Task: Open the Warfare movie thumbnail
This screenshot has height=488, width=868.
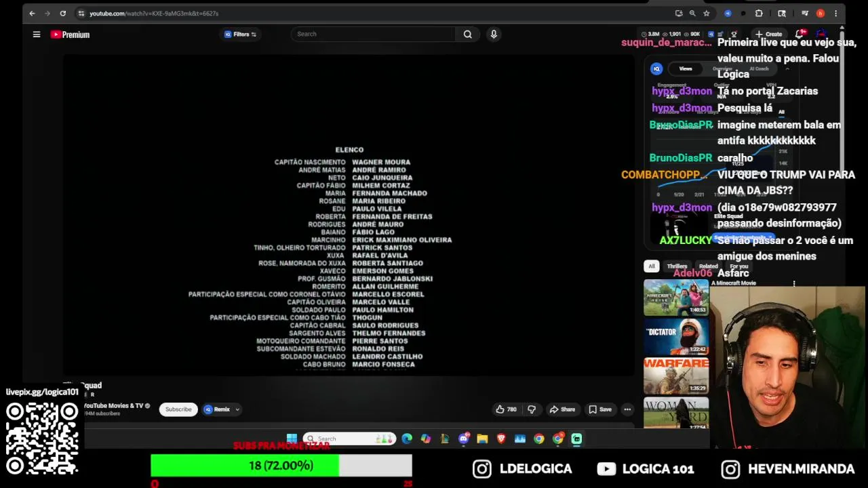Action: point(676,375)
